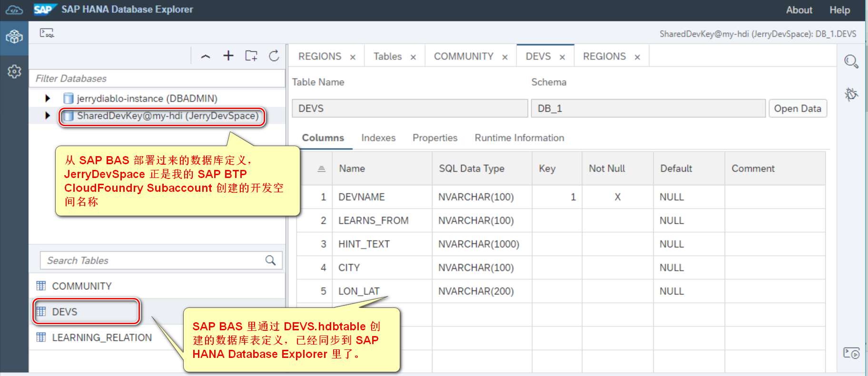The height and width of the screenshot is (376, 868).
Task: Close the COMMUNITY tab
Action: point(505,57)
